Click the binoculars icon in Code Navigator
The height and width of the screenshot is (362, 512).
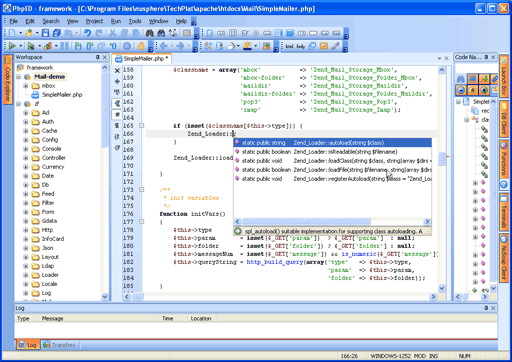click(x=461, y=79)
